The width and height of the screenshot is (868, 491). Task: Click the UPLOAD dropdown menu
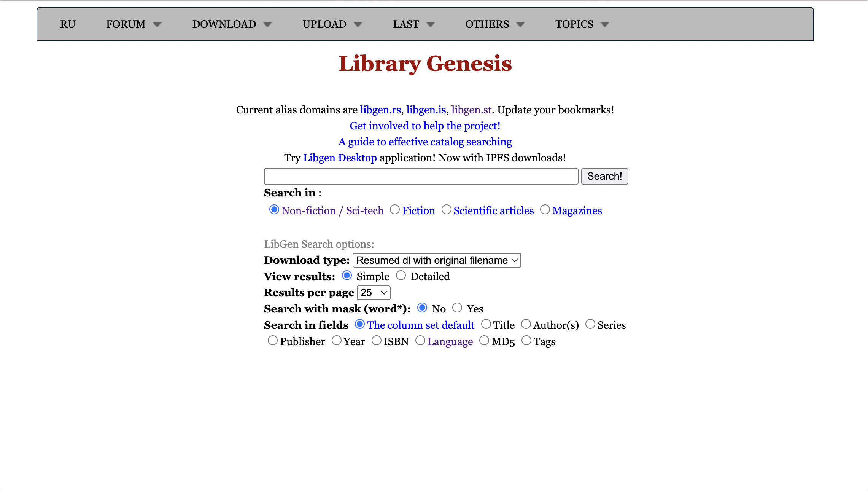(x=331, y=24)
